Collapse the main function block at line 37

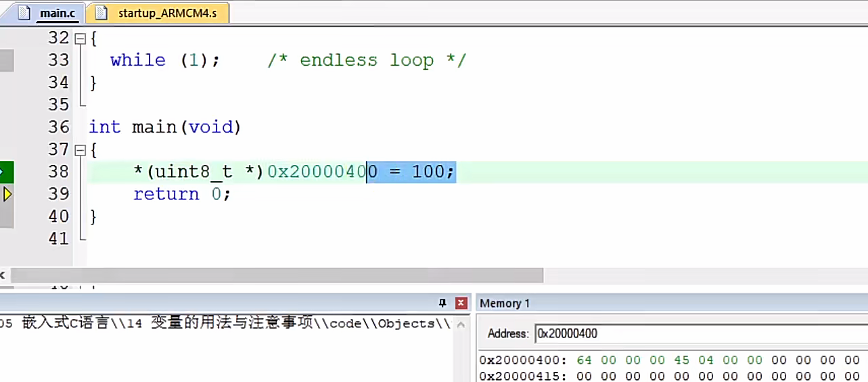click(81, 149)
